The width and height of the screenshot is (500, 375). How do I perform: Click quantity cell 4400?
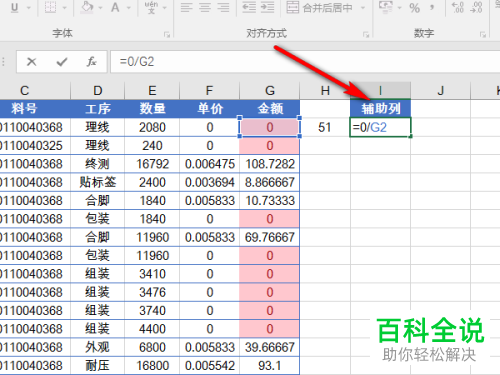tap(152, 329)
